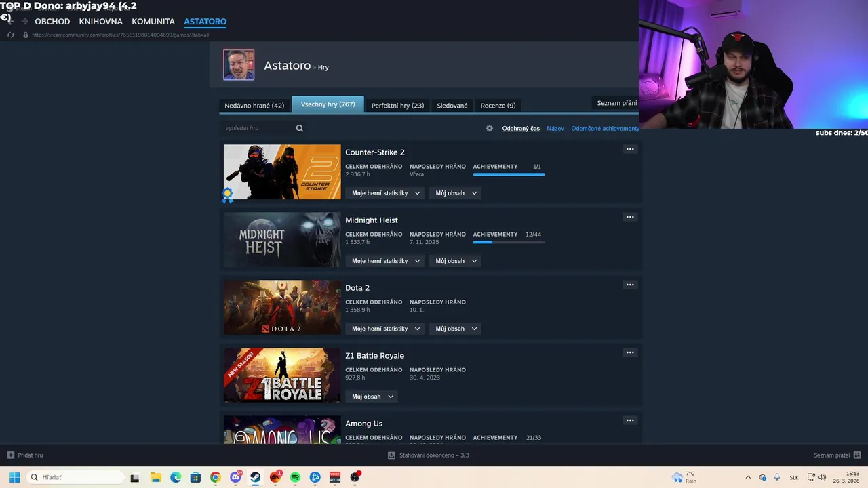The image size is (868, 488).
Task: Open the friends list chat icon
Action: point(857,455)
